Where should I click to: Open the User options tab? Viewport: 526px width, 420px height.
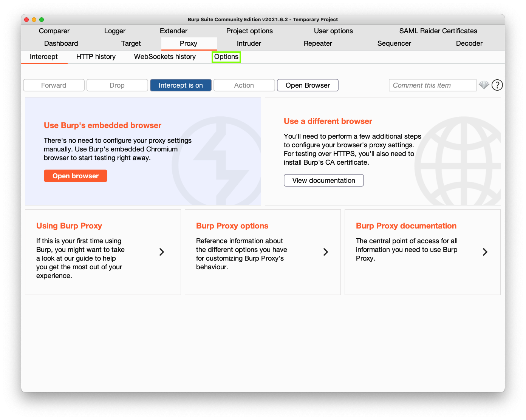coord(333,31)
